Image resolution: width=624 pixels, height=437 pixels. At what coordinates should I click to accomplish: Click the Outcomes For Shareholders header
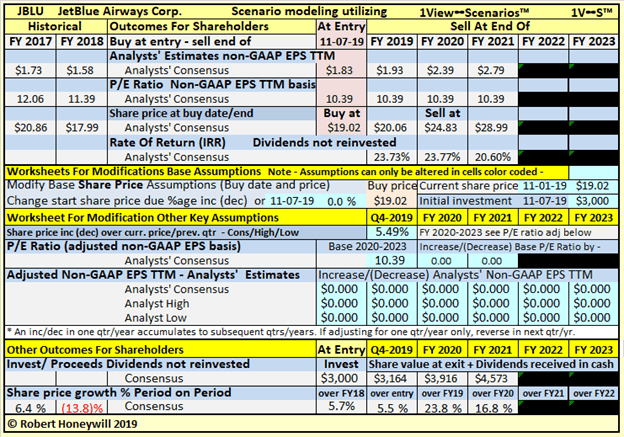[189, 26]
